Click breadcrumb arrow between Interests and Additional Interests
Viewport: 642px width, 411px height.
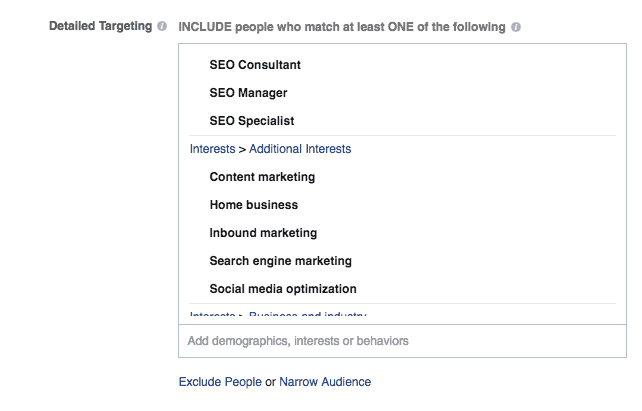pyautogui.click(x=242, y=149)
